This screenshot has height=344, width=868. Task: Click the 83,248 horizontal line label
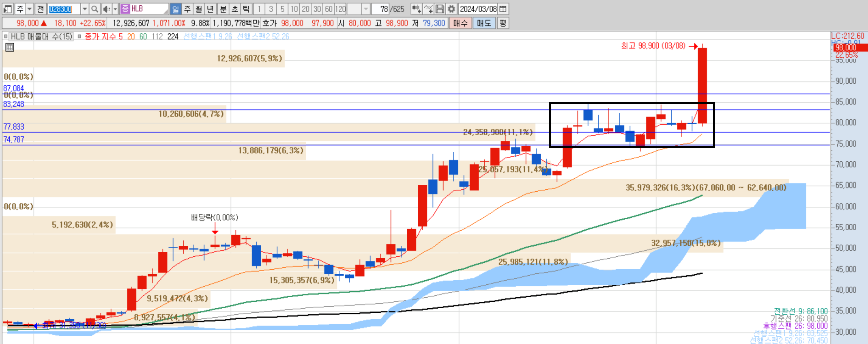tap(13, 104)
